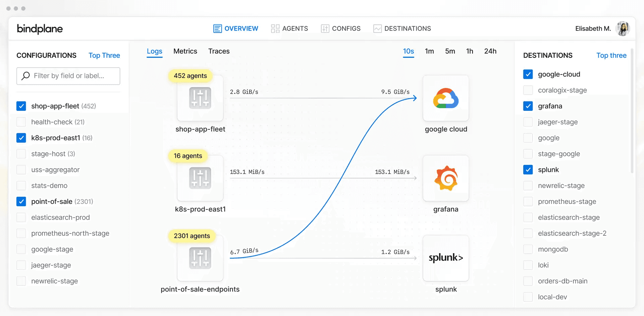This screenshot has width=644, height=316.
Task: Go to the Agents tab
Action: coord(289,29)
